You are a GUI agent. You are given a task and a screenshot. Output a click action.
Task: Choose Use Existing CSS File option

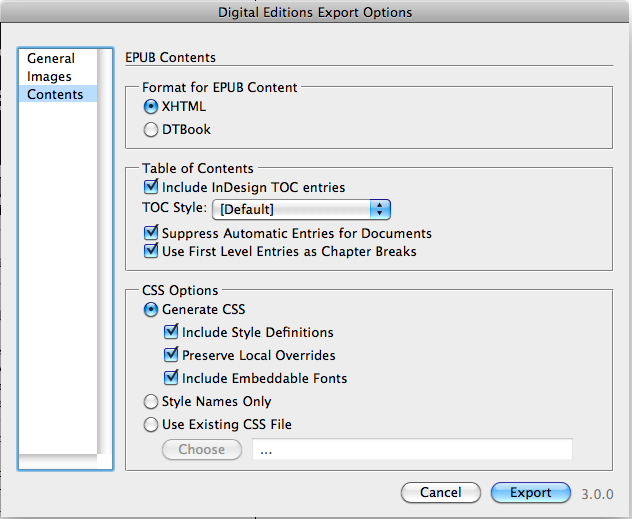click(151, 424)
